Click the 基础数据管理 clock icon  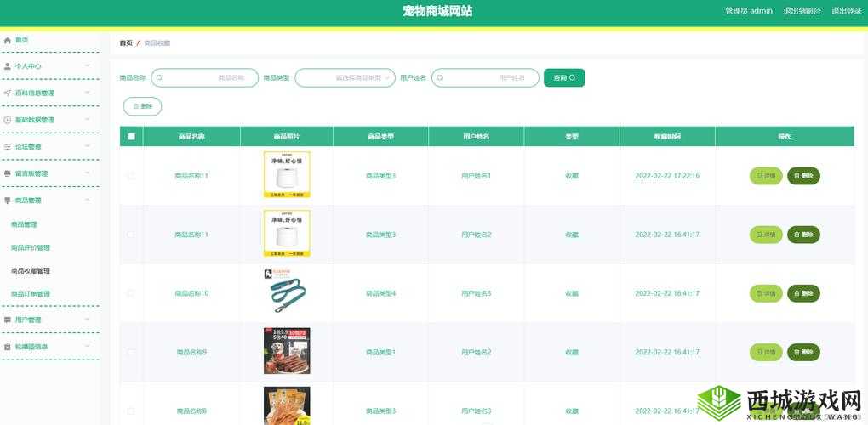pos(7,120)
